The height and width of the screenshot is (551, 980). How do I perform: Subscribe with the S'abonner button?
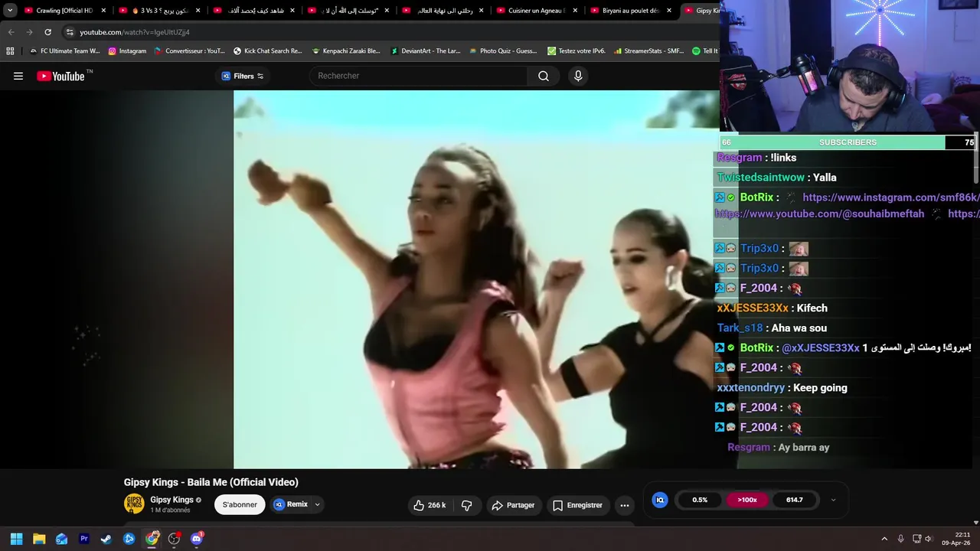[x=240, y=505]
